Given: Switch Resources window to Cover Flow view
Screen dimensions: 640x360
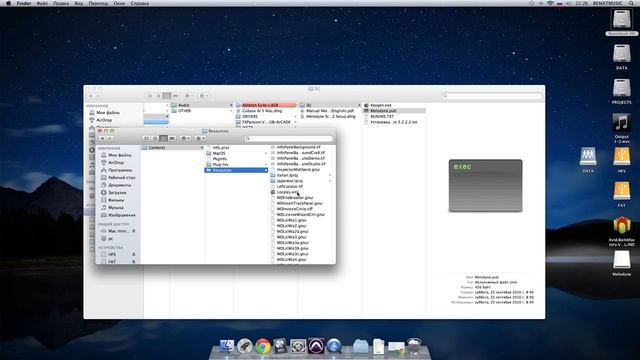Looking at the screenshot, I should [172, 138].
